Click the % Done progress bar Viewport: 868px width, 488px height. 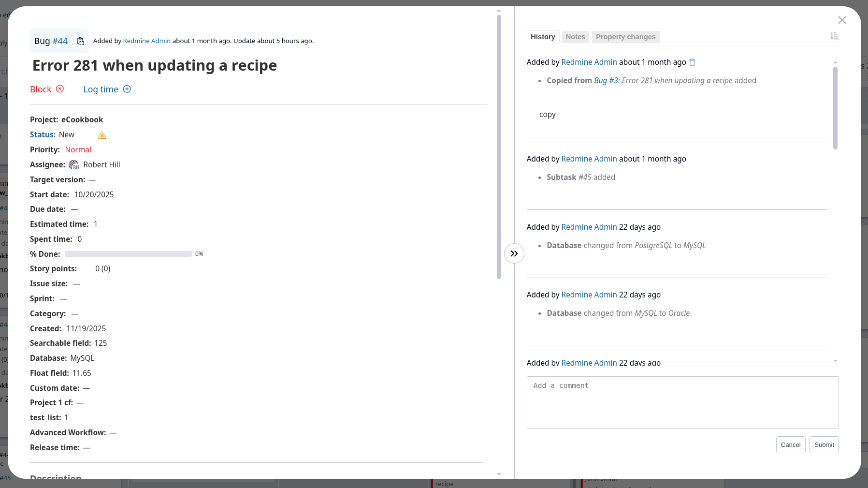click(x=128, y=253)
